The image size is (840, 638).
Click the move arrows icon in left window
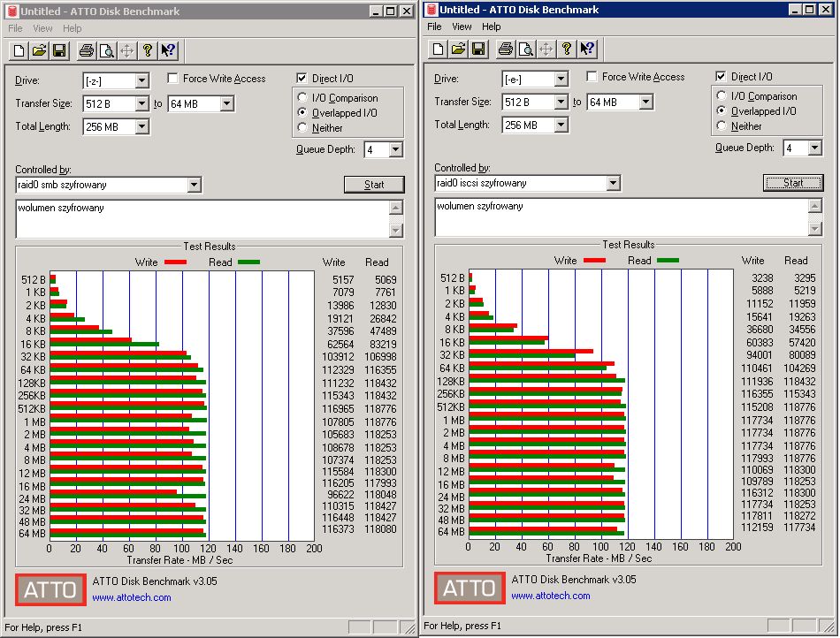[x=127, y=50]
